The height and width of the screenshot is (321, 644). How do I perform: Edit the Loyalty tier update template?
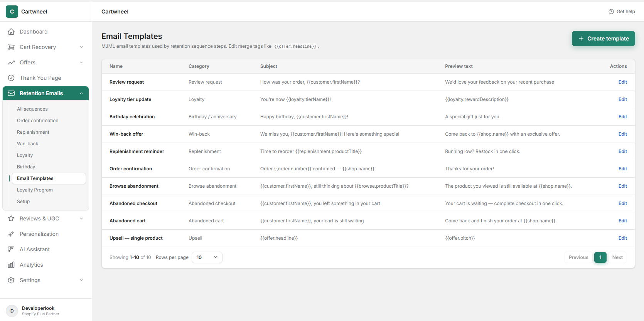(623, 99)
